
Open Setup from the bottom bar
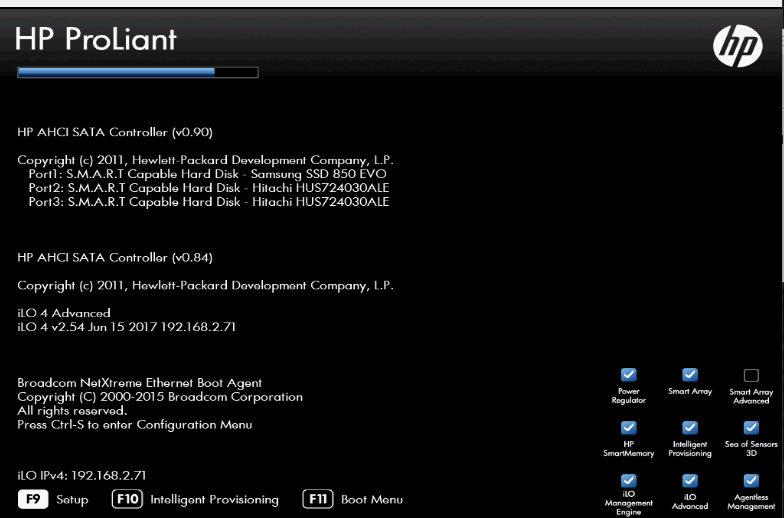53,499
